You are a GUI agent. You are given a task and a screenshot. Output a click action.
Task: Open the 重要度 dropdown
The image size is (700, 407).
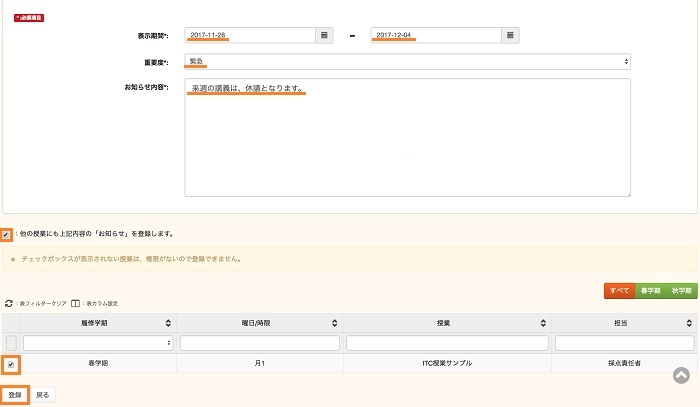pyautogui.click(x=408, y=62)
